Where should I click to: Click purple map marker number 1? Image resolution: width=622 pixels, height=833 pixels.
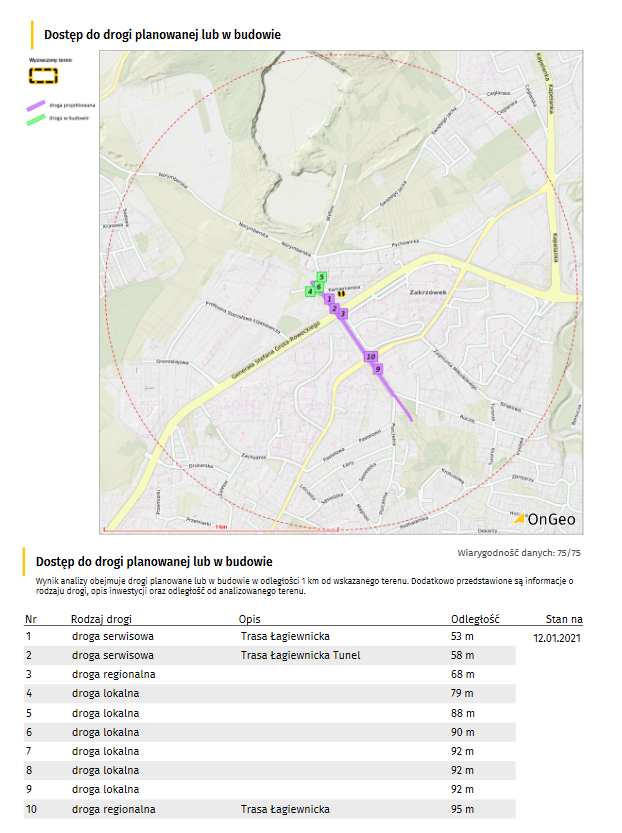[x=329, y=299]
